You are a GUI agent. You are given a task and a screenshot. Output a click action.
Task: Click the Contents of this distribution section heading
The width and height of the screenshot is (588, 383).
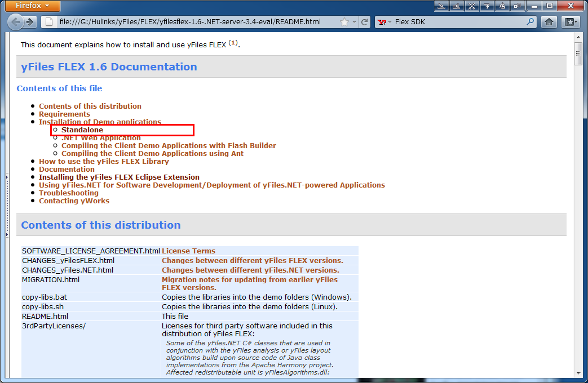coord(101,225)
